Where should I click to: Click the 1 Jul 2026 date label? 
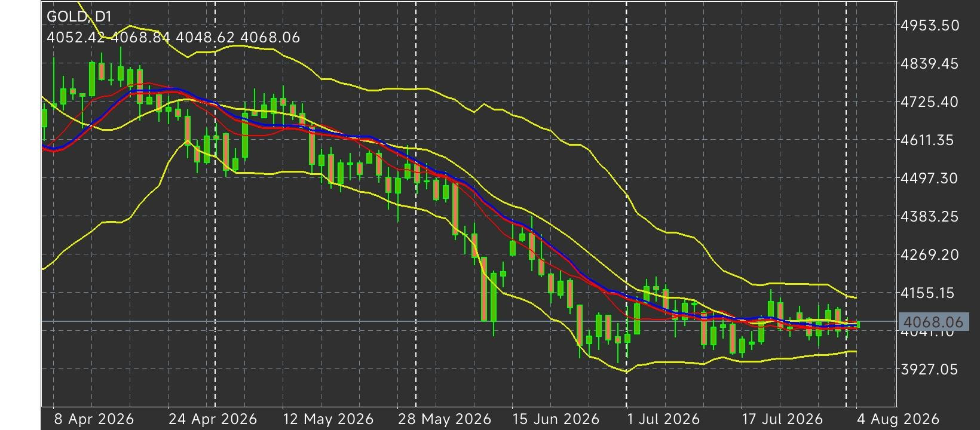point(663,419)
